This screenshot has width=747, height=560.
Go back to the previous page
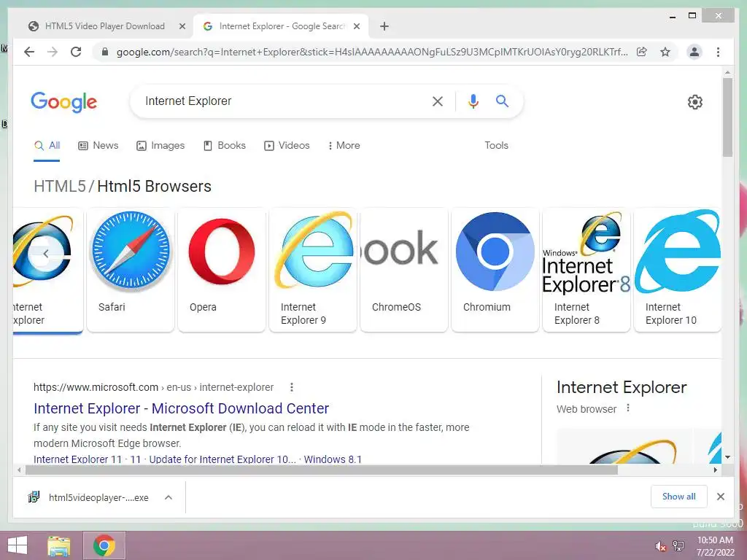click(x=29, y=52)
